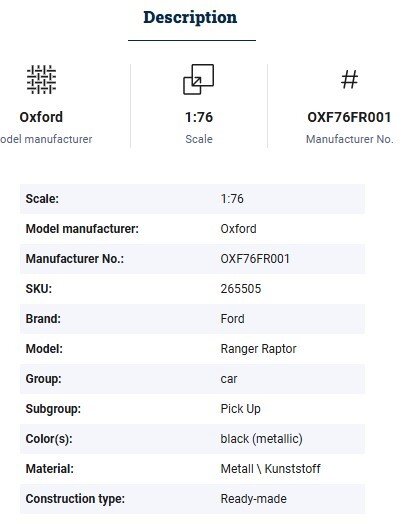Click the Oxford value in Model manufacturer row

coord(239,229)
